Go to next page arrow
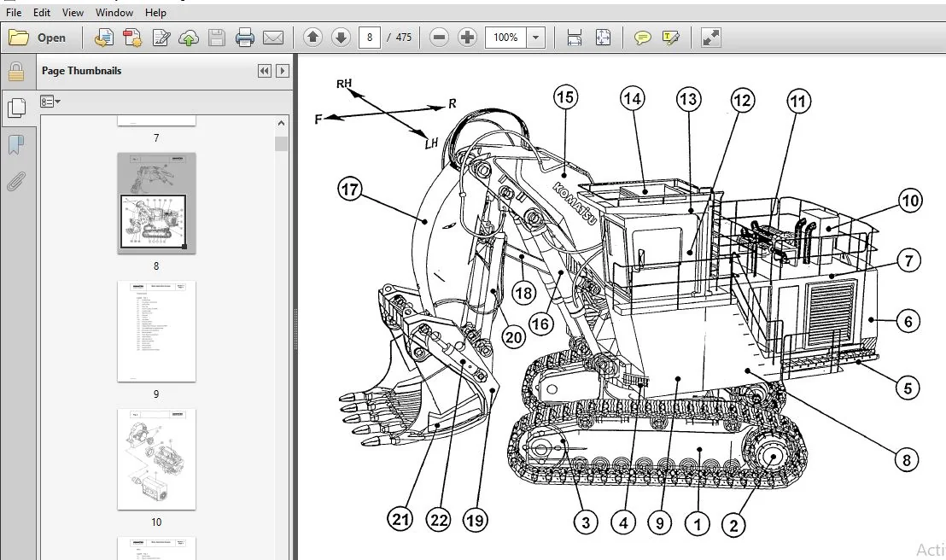Viewport: 946px width, 560px height. [x=341, y=38]
